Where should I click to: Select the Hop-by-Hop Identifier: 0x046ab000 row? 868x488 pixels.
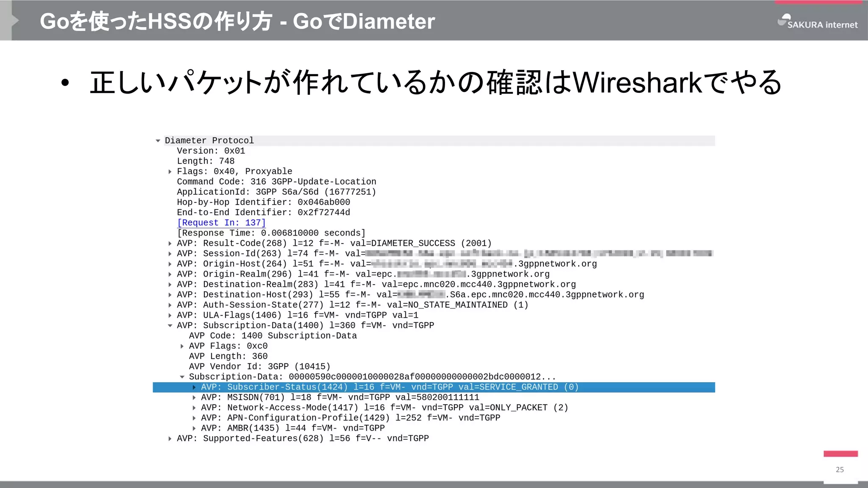(264, 202)
